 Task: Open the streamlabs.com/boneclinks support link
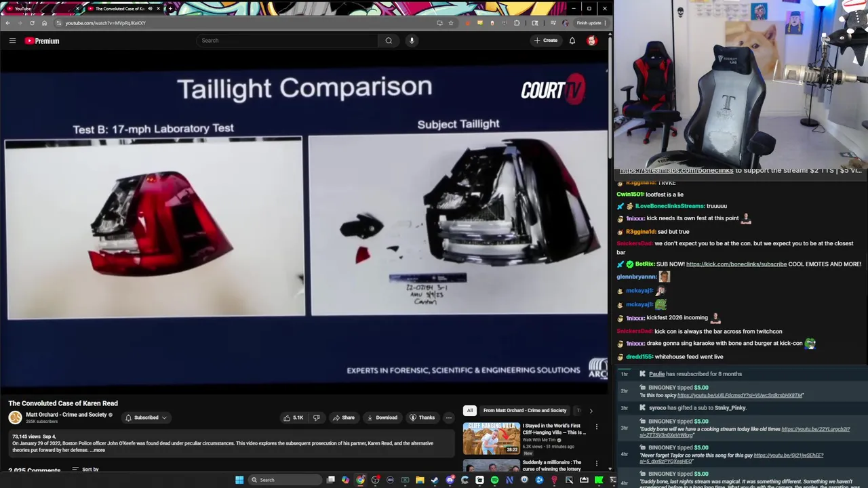point(676,171)
